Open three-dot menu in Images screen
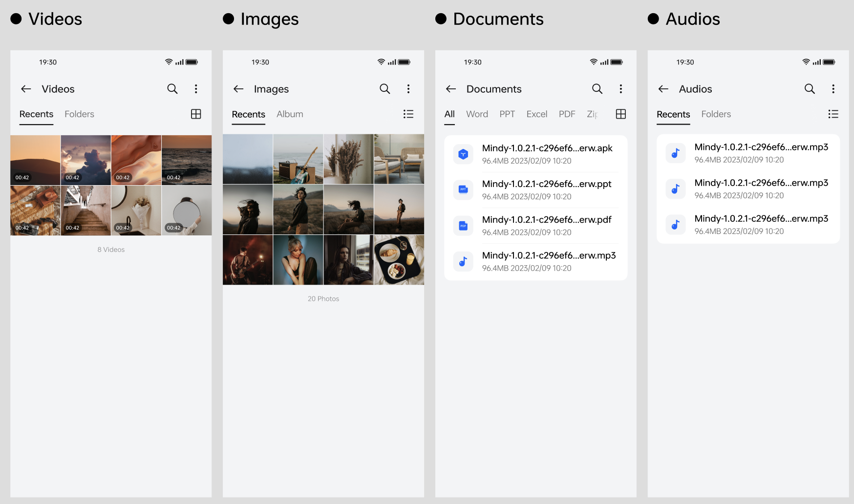This screenshot has width=854, height=504. pyautogui.click(x=408, y=89)
